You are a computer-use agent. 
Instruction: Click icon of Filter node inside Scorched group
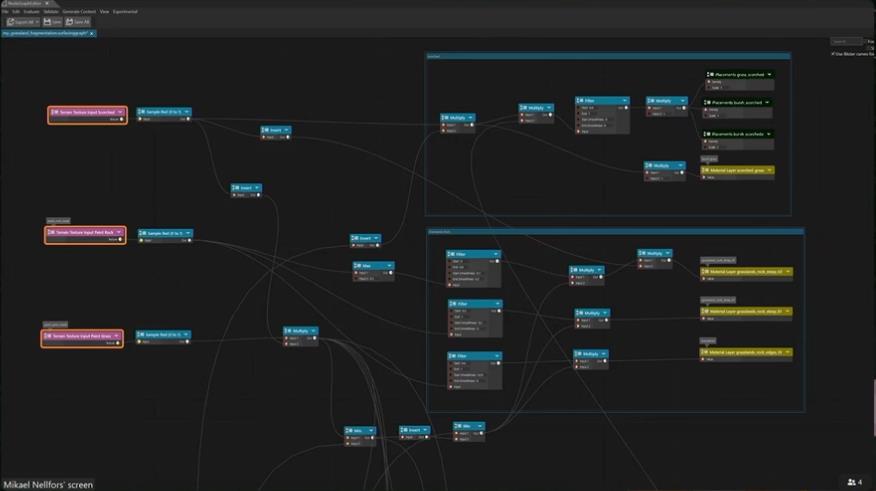tap(580, 101)
